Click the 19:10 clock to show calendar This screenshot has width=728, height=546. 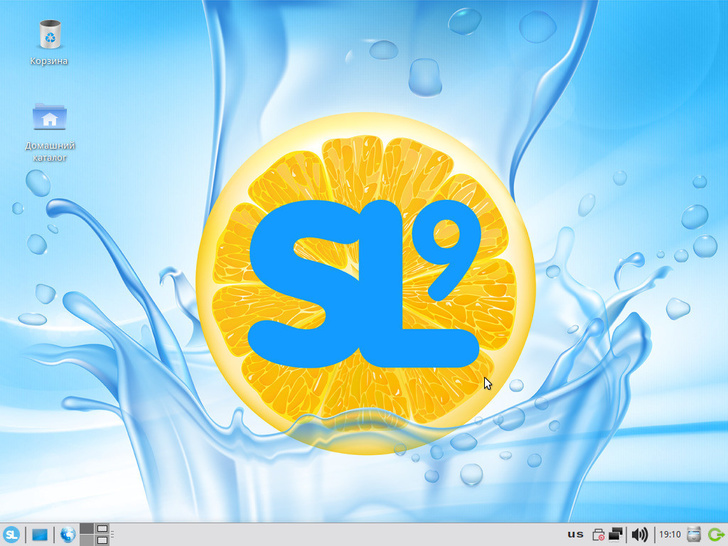[x=669, y=535]
